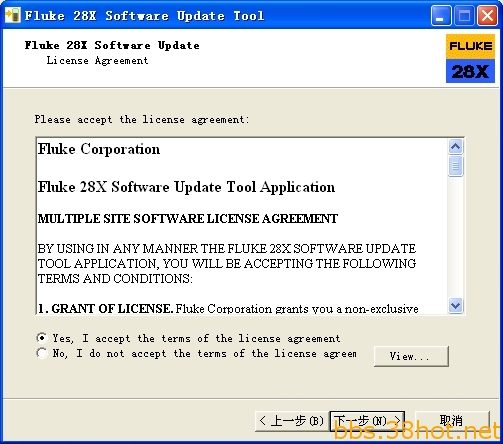Maximize the Software Update Tool window
Image resolution: width=503 pixels, height=444 pixels.
coord(465,16)
